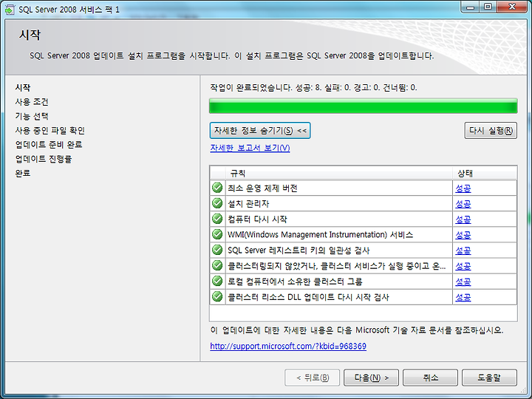Select SQL Server 레지스트리 키의 일관성 검사 text
This screenshot has height=399, width=532.
(299, 250)
